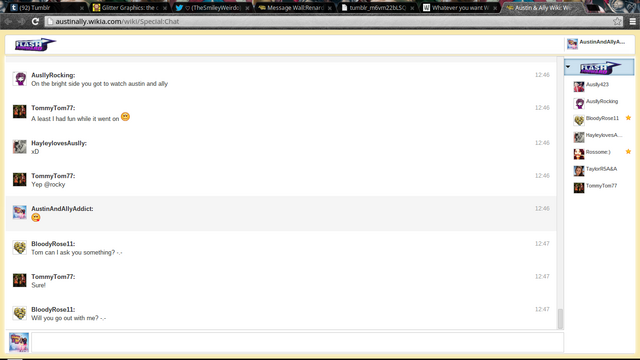This screenshot has width=640, height=360.
Task: Open the Chrome menu hamburger icon
Action: (632, 21)
